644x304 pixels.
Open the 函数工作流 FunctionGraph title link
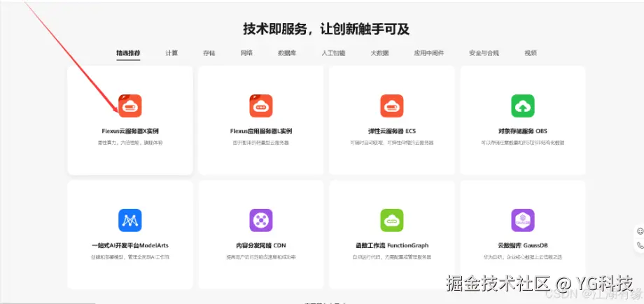(392, 246)
